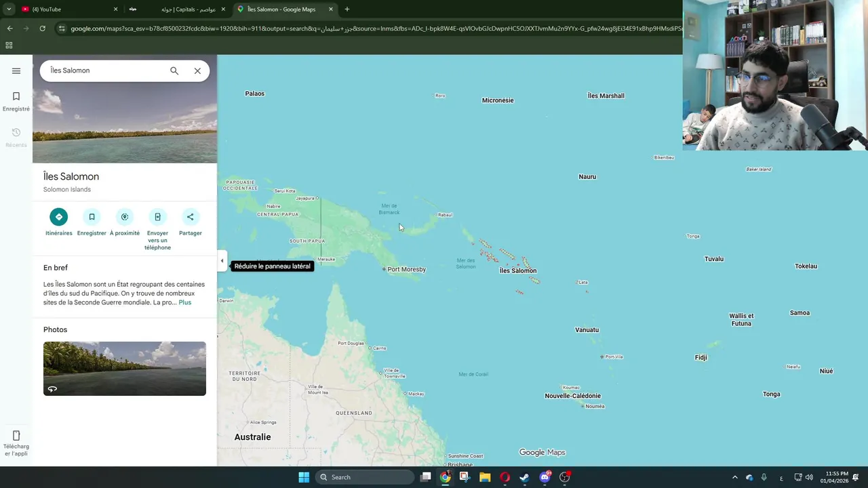The image size is (868, 488).
Task: Click Envoyer vers un téléphone icon
Action: pos(157,217)
